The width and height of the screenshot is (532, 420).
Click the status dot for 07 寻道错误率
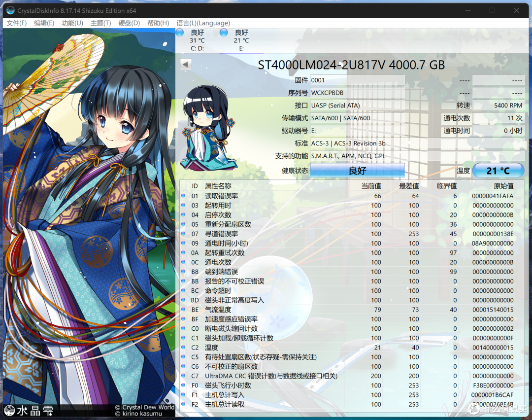point(183,234)
